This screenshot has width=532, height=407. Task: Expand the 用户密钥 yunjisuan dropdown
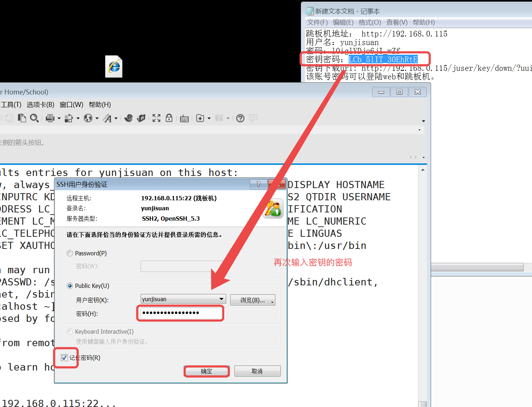pos(222,299)
